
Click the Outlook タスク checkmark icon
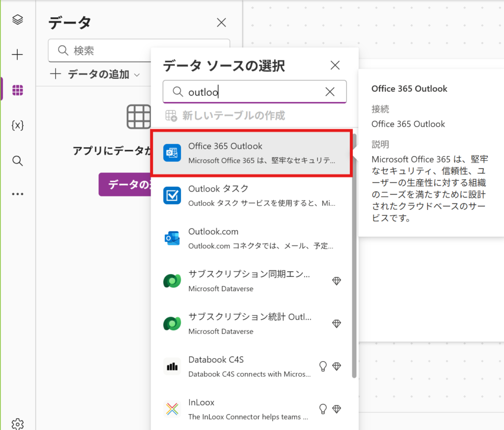click(x=172, y=196)
